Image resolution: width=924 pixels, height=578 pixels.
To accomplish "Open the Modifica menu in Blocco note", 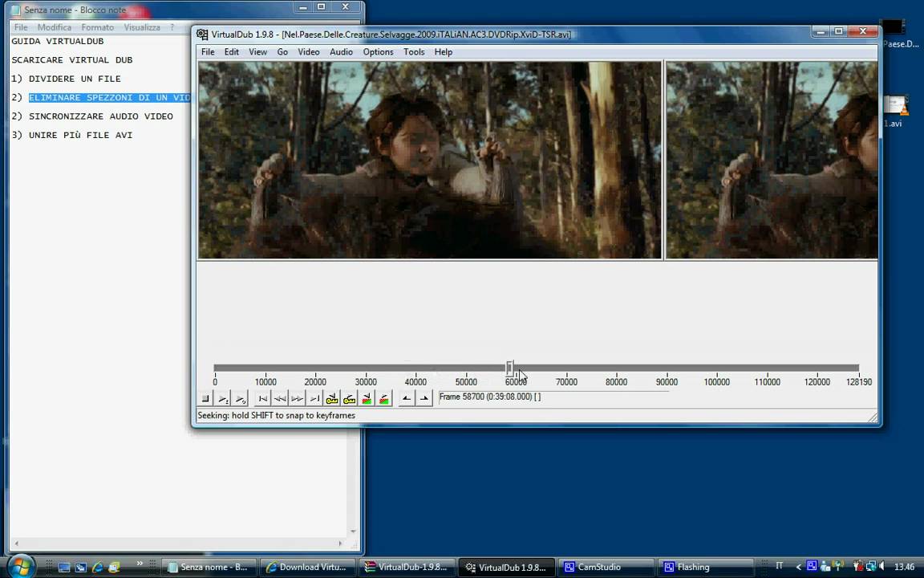I will [55, 27].
